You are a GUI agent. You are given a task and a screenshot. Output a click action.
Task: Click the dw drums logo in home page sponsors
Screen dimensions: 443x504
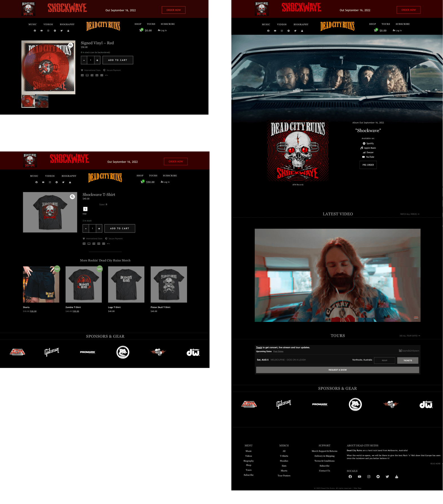coord(426,404)
